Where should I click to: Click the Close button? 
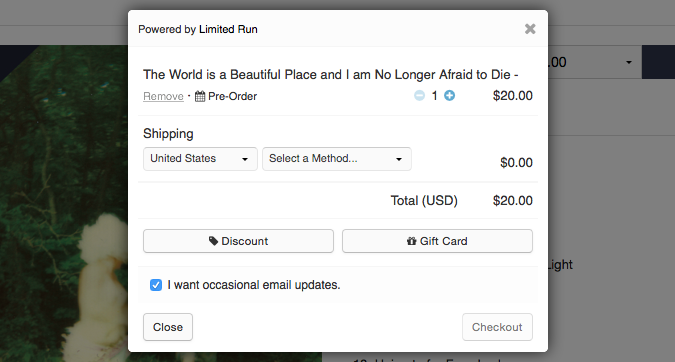tap(168, 327)
